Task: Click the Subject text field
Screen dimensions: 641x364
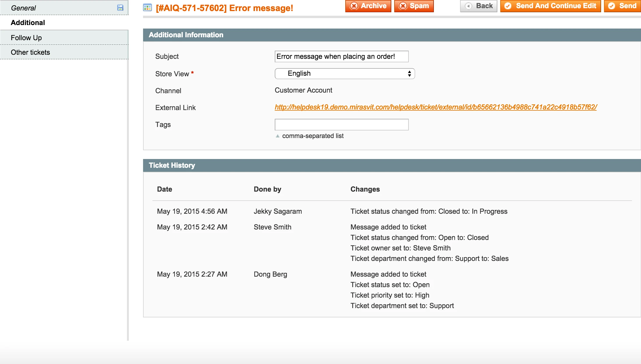Action: coord(341,56)
